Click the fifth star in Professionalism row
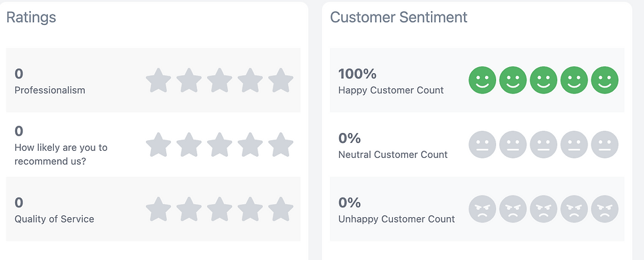Screen dimensions: 644x260 (x=281, y=80)
